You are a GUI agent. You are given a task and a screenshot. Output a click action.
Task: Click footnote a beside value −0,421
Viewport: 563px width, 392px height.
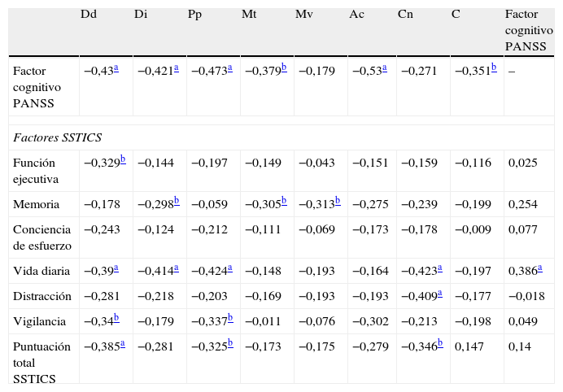175,69
